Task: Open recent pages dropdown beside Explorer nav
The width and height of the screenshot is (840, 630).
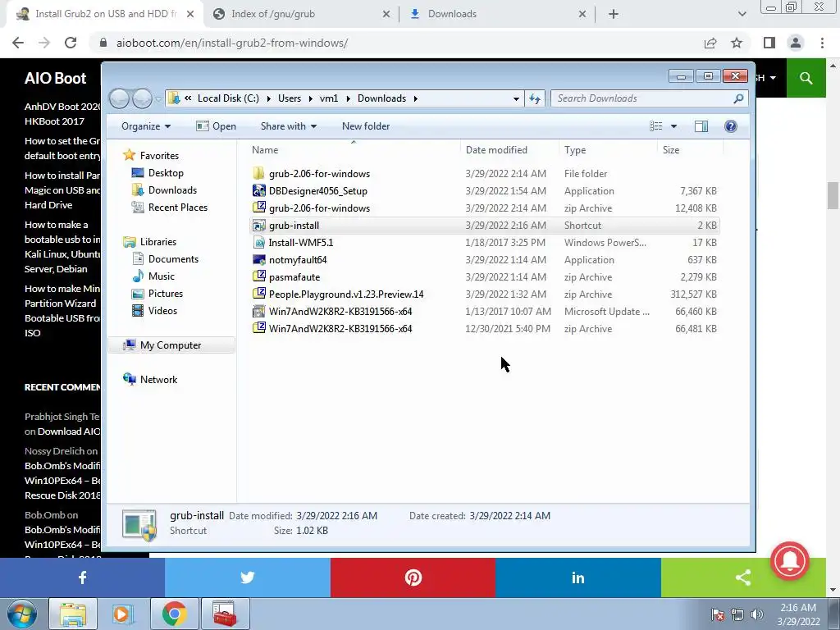Action: pyautogui.click(x=158, y=98)
